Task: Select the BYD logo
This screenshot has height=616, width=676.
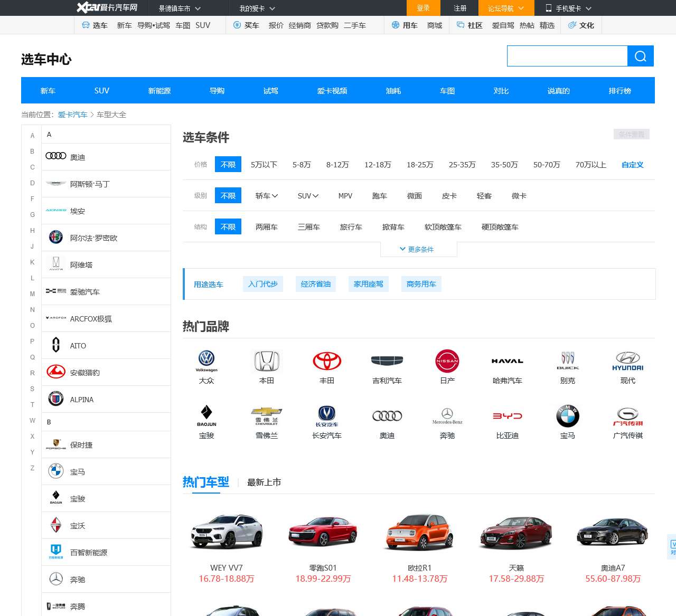Action: 508,416
